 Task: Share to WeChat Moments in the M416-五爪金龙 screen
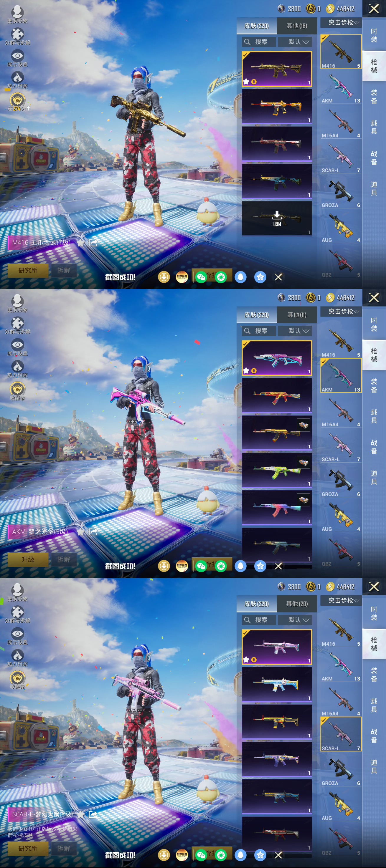tap(221, 277)
